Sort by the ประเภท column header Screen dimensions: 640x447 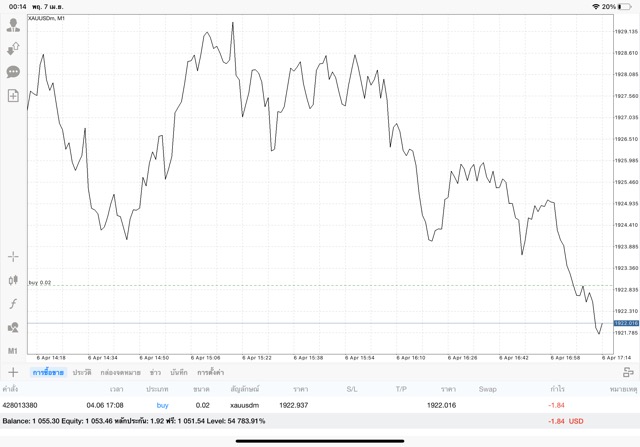tap(157, 389)
